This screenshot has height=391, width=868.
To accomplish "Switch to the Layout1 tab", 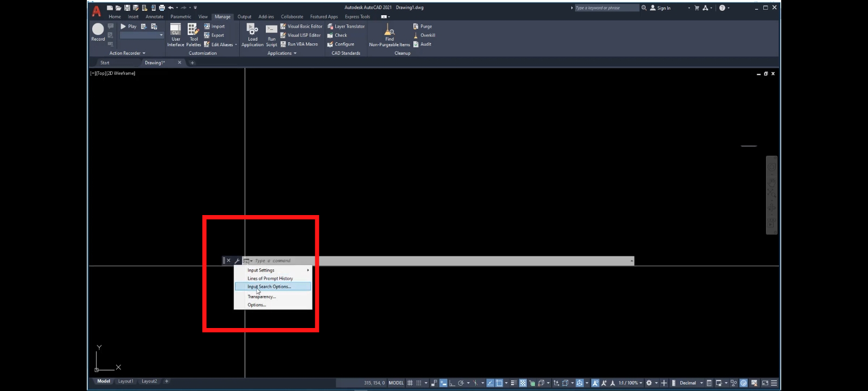I will click(125, 381).
